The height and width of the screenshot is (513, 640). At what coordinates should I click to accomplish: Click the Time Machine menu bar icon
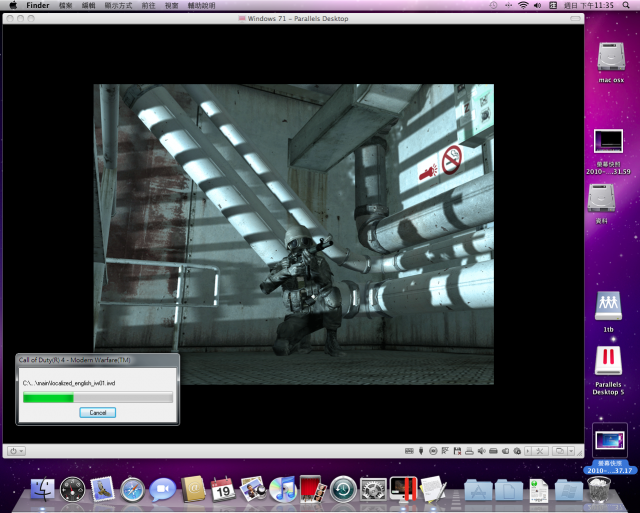point(493,5)
